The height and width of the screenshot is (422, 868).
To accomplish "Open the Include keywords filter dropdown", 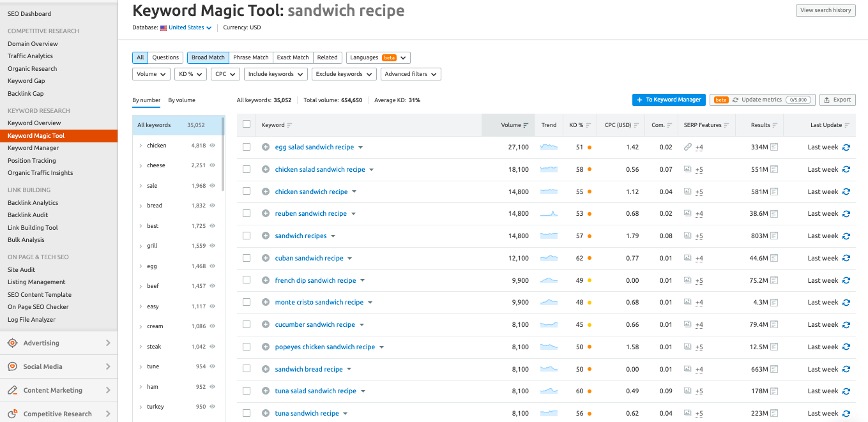I will tap(276, 74).
